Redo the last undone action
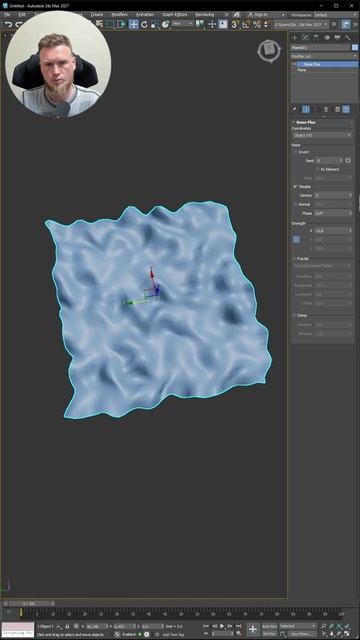The width and height of the screenshot is (360, 640). click(18, 25)
